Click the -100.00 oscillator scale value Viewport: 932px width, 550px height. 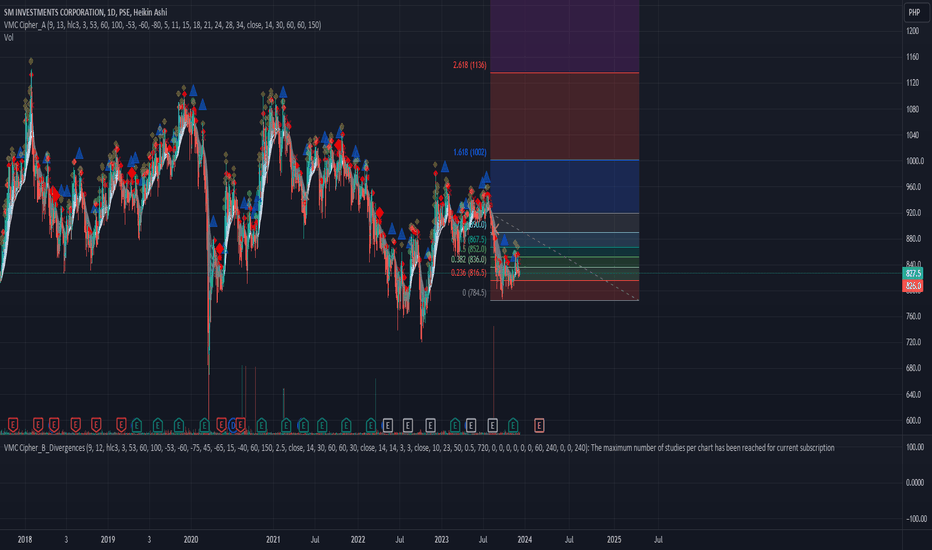(x=915, y=519)
